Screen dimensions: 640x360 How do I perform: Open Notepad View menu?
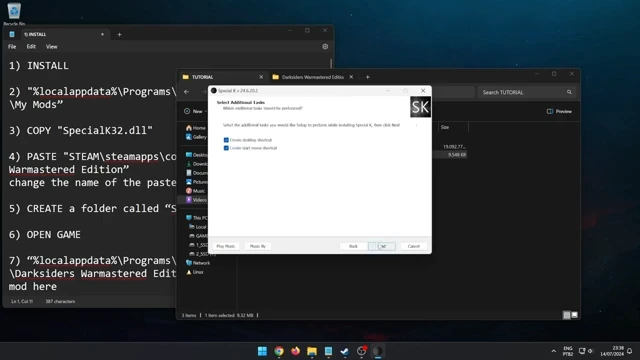pos(51,47)
